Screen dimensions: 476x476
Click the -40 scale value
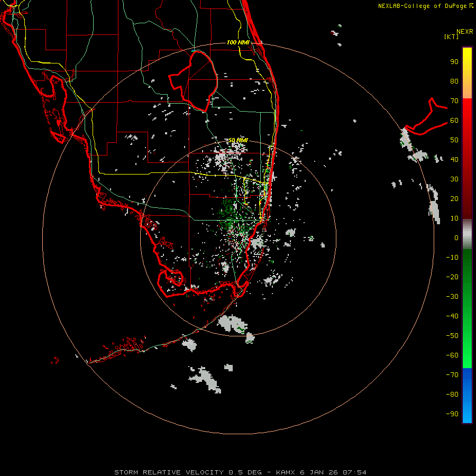pyautogui.click(x=452, y=316)
